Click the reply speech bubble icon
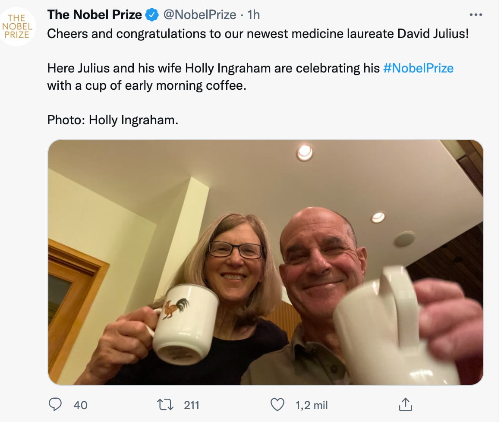 (x=55, y=404)
